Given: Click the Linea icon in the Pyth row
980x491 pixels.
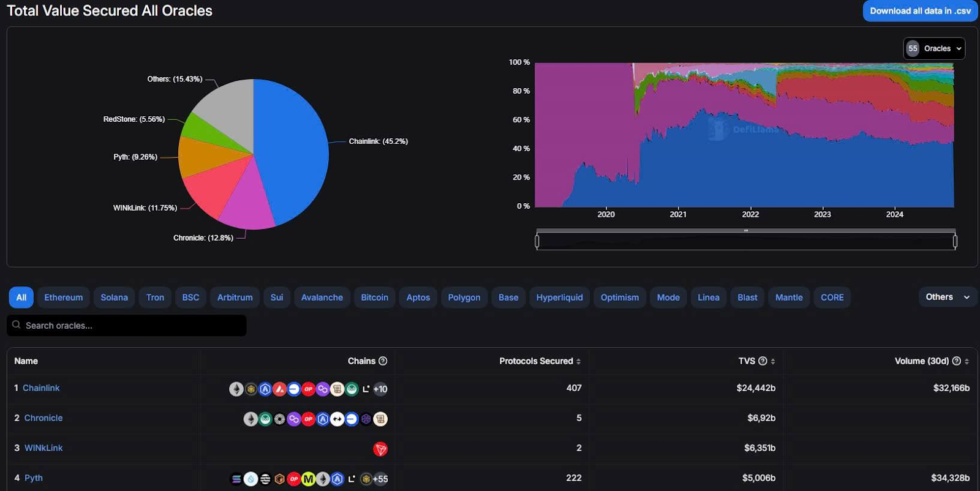Looking at the screenshot, I should pyautogui.click(x=352, y=479).
